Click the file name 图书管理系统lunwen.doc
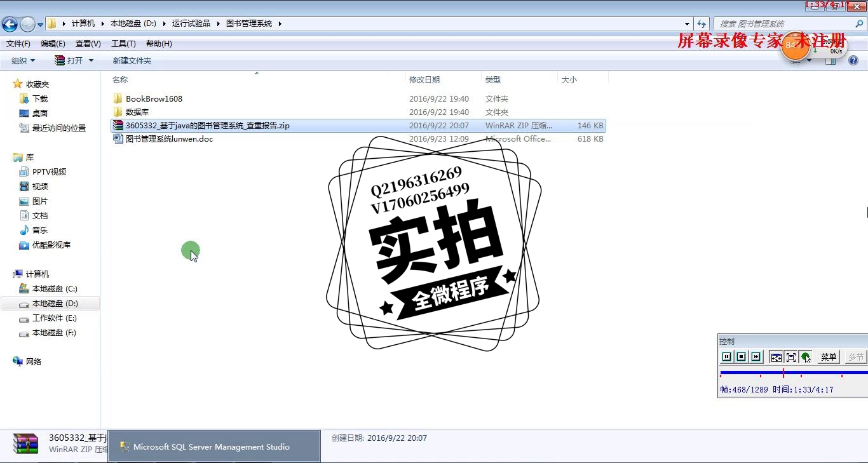868x463 pixels. coord(170,139)
